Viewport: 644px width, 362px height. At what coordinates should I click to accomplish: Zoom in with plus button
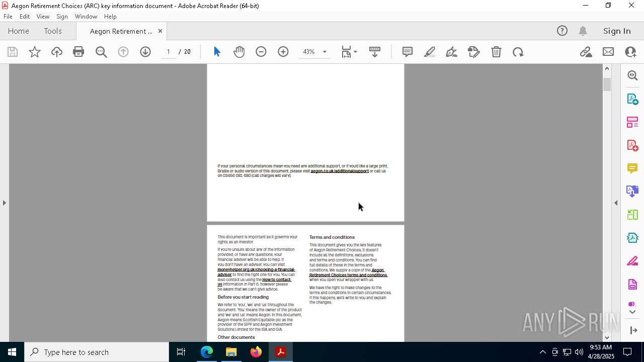pos(283,52)
